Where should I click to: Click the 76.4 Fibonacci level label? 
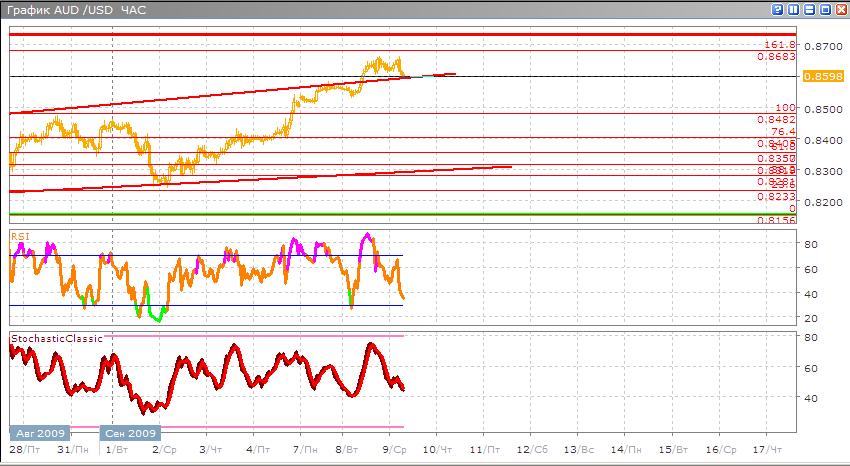pos(782,132)
